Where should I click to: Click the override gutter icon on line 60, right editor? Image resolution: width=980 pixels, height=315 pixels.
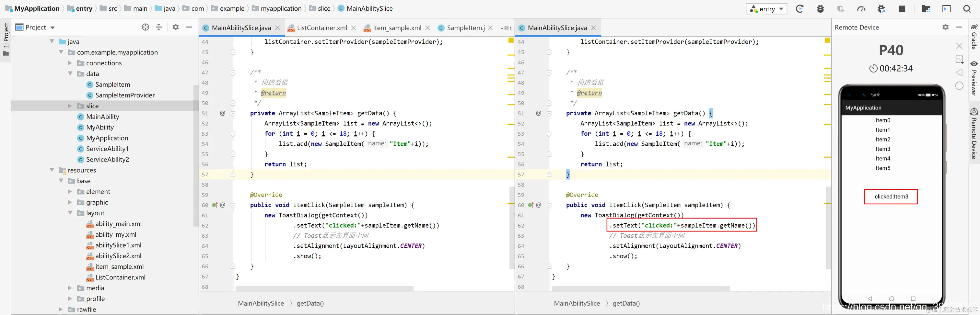click(x=531, y=205)
